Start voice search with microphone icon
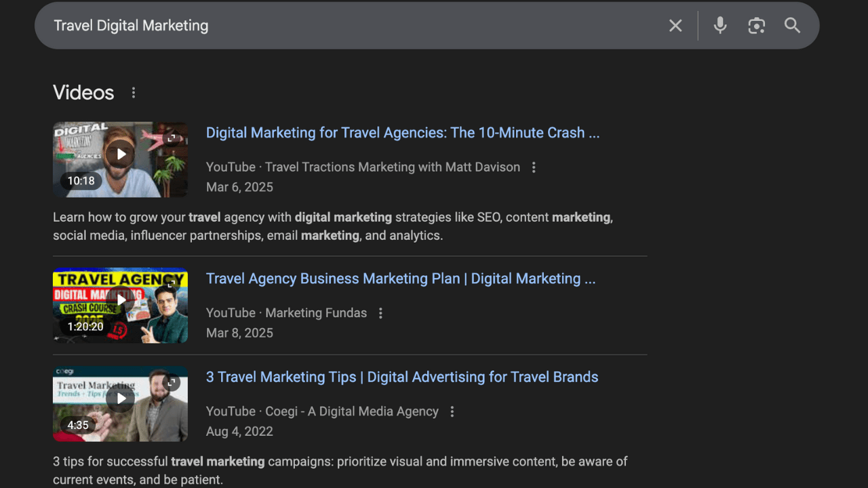The height and width of the screenshot is (488, 868). point(720,26)
